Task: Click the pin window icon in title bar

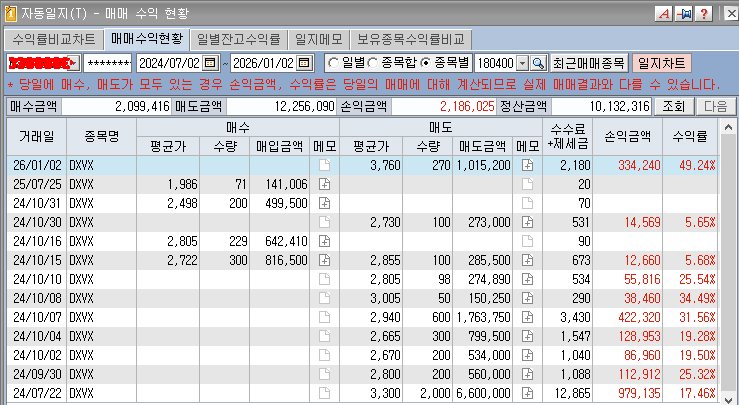Action: [x=683, y=14]
